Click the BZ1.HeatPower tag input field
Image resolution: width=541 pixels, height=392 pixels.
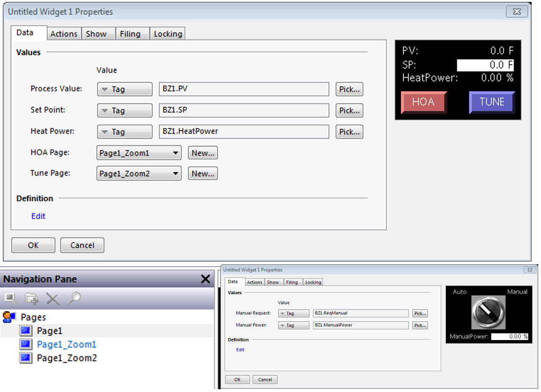(x=244, y=132)
